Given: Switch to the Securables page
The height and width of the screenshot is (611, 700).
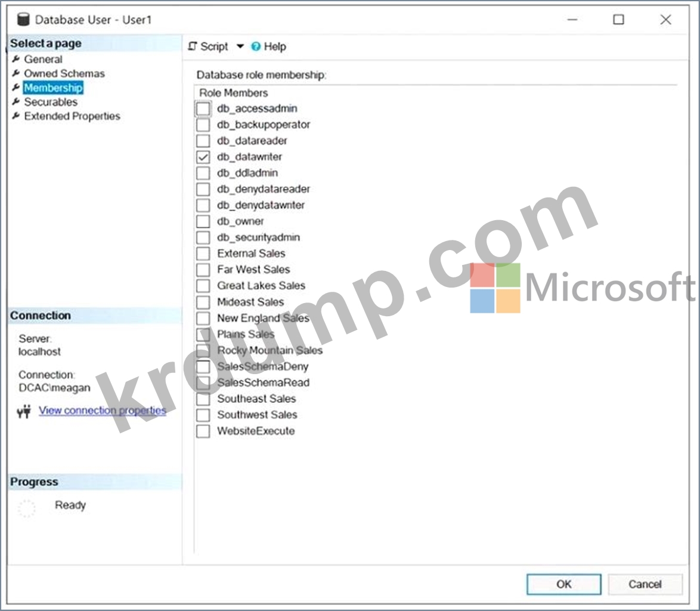Looking at the screenshot, I should click(51, 102).
